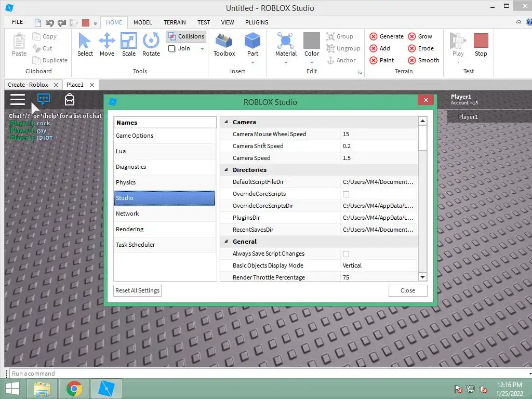Click the Play test icon
Viewport: 532px width, 399px height.
coord(458,41)
